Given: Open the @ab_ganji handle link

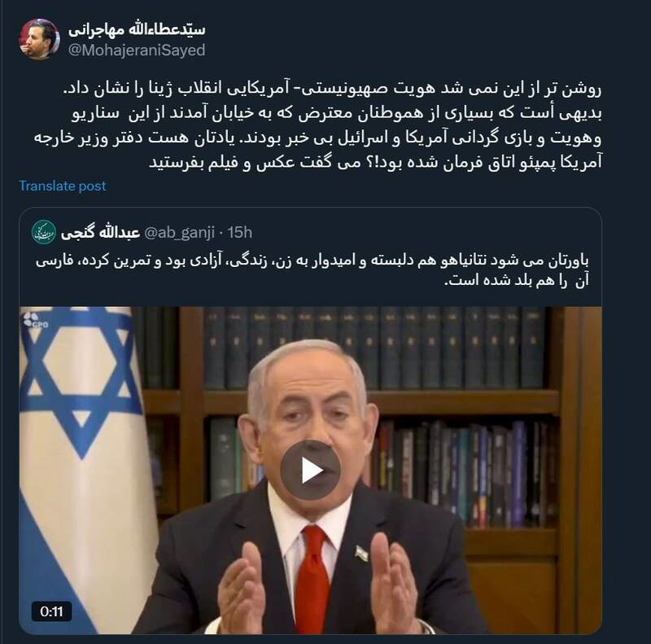Looking at the screenshot, I should point(179,232).
